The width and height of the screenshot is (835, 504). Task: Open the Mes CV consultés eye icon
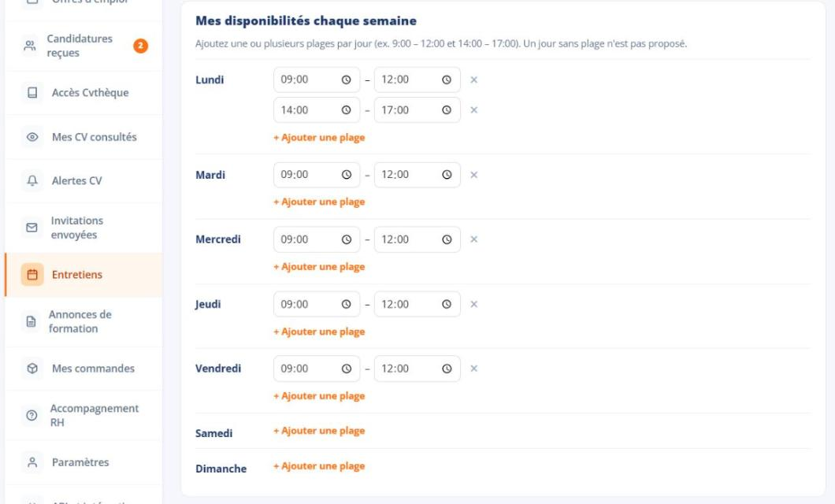[x=32, y=137]
